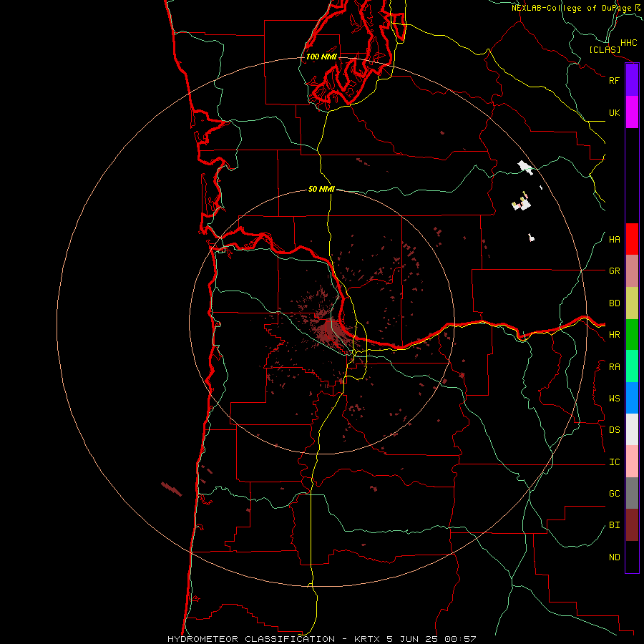The height and width of the screenshot is (644, 644).
Task: Click the BI legend label
Action: pos(614,525)
